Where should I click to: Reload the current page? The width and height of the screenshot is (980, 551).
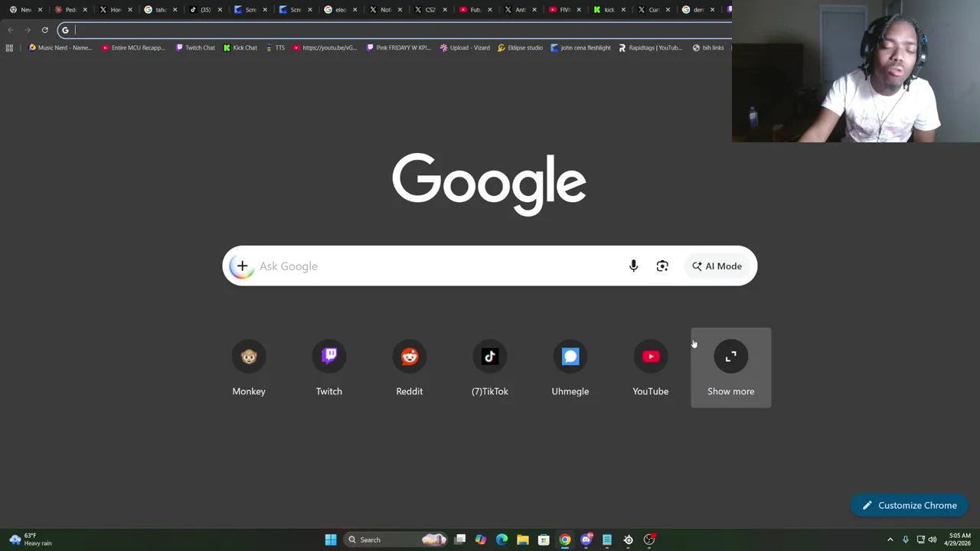pos(44,30)
